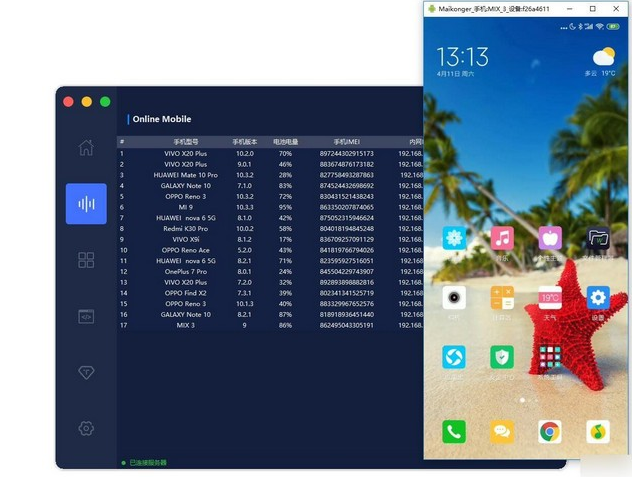Open the blue Settings gear app
Viewport: 632px width, 477px height.
(598, 298)
